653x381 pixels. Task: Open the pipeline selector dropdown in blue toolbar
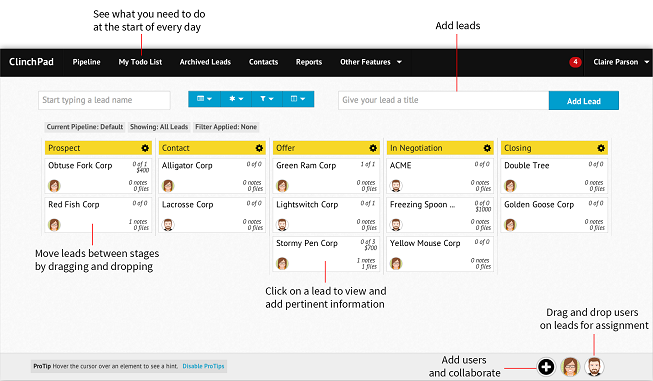click(x=204, y=99)
